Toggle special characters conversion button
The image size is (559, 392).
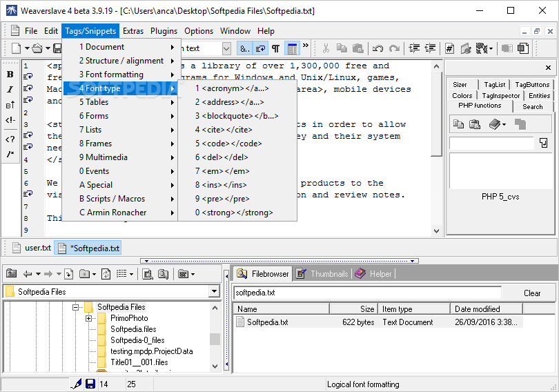tap(244, 48)
